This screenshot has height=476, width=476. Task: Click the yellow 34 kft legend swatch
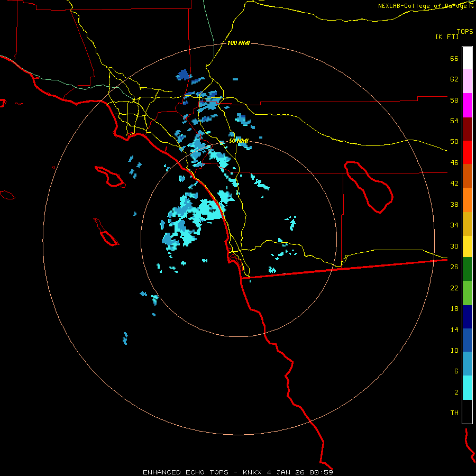tap(467, 246)
